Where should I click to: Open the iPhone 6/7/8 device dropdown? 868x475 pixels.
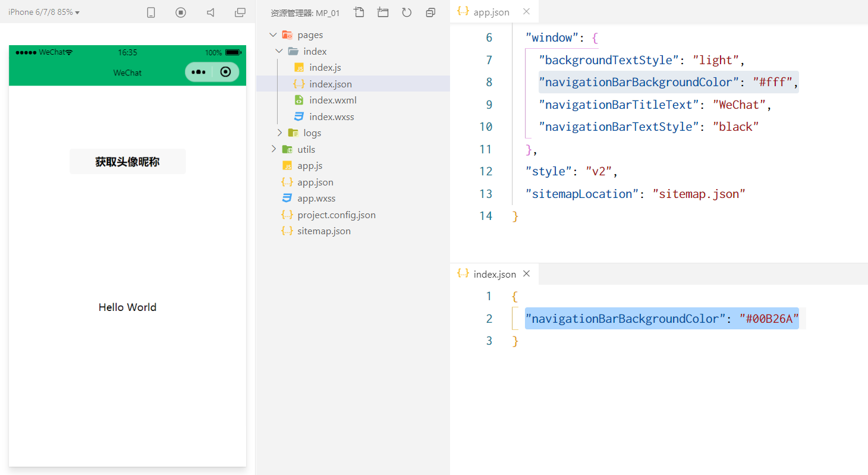[x=44, y=12]
